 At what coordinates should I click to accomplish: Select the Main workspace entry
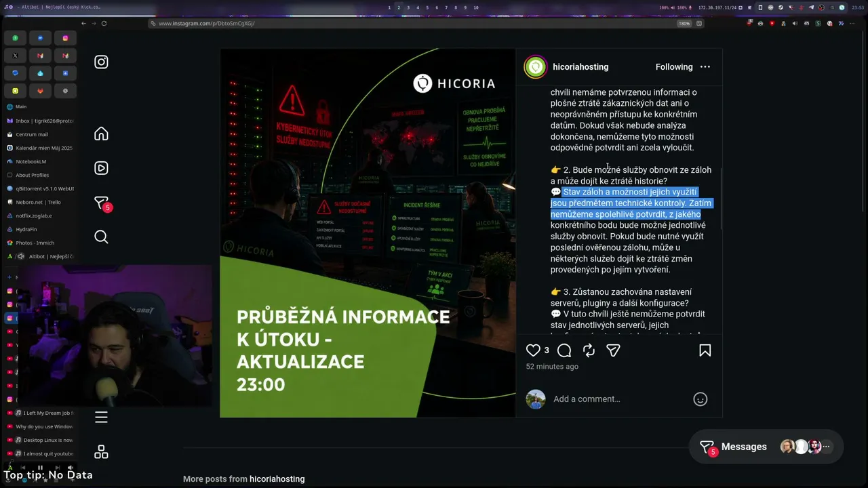[40, 106]
